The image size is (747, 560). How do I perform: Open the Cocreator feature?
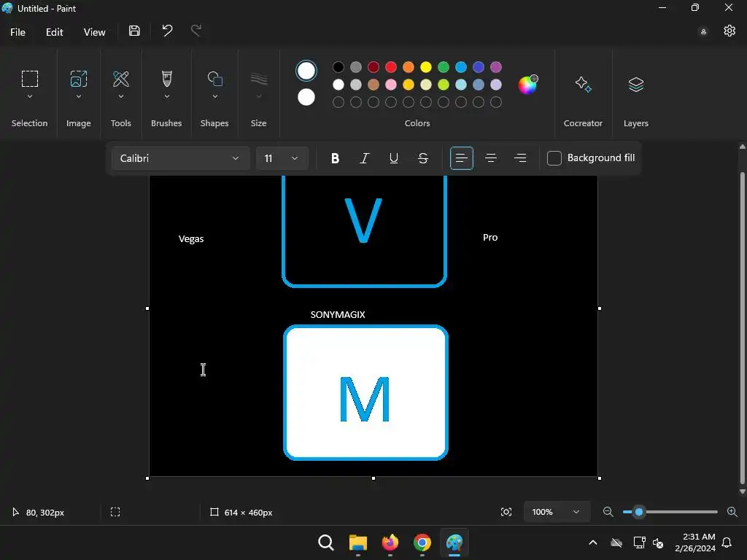coord(583,85)
